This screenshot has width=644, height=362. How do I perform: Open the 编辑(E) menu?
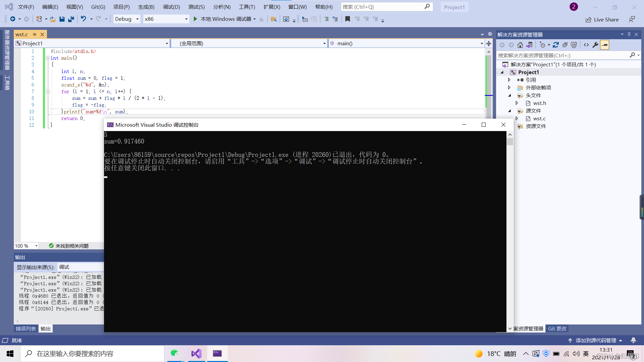click(50, 7)
